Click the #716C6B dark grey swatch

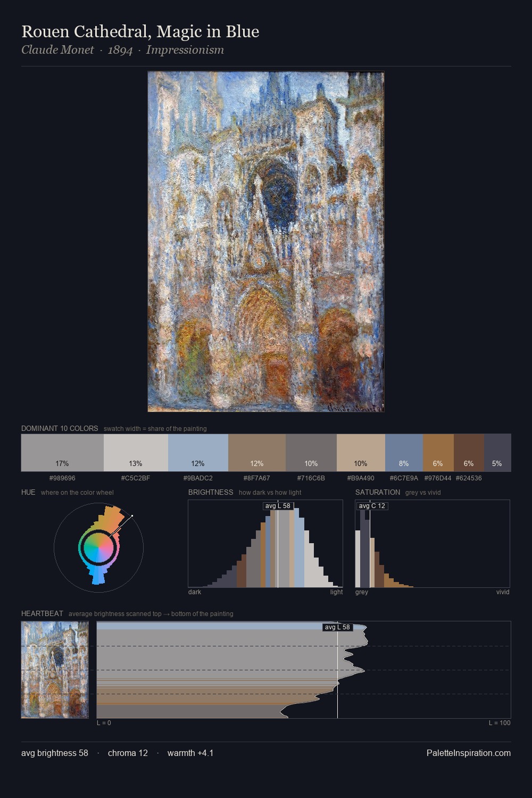(x=311, y=453)
